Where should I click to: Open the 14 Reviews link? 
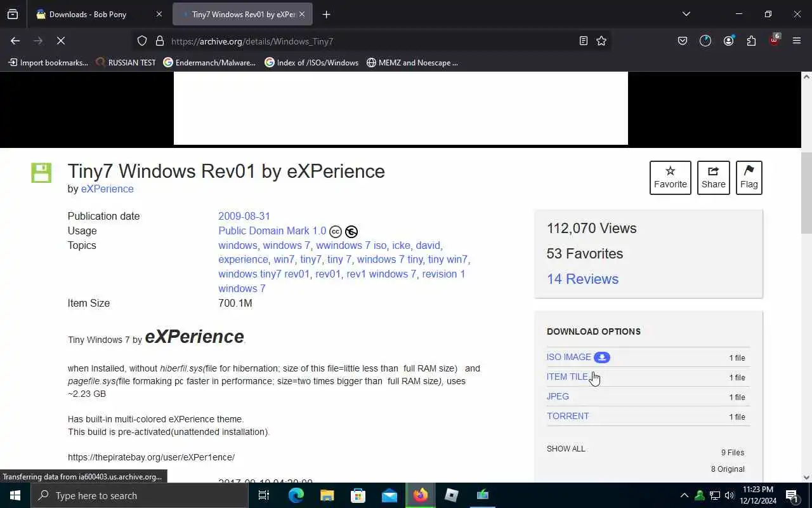582,279
